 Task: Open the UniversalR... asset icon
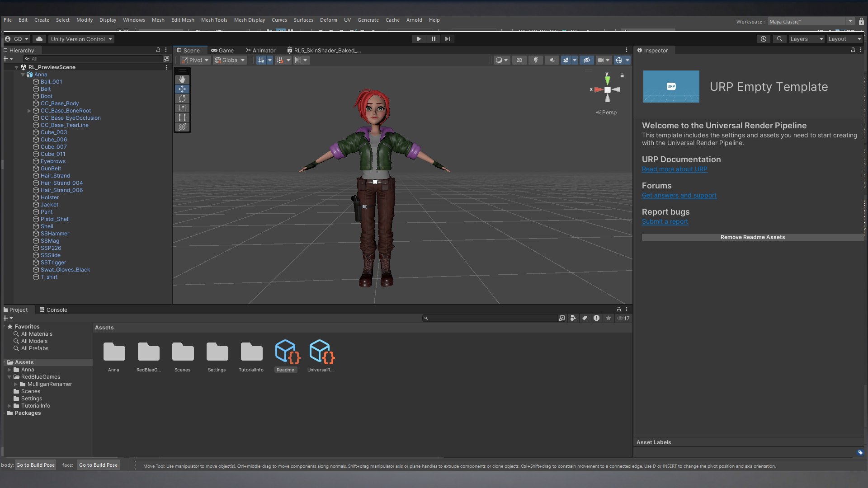click(321, 352)
